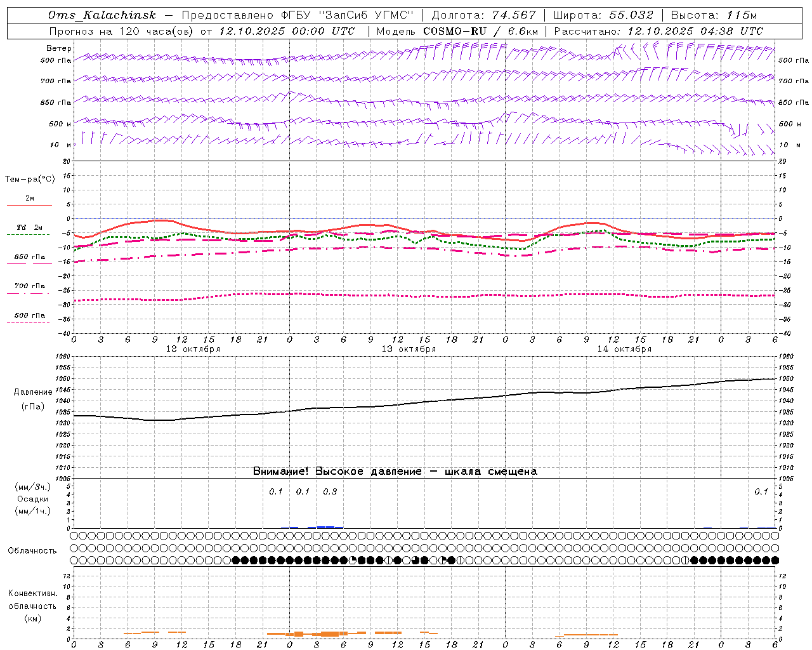Click the Ветер panel label

(59, 48)
